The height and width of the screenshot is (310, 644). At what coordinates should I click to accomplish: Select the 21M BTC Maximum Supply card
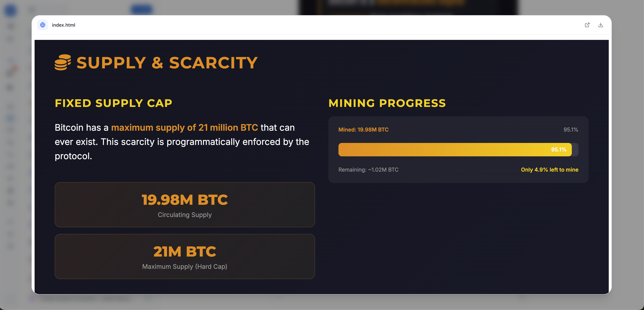(185, 256)
